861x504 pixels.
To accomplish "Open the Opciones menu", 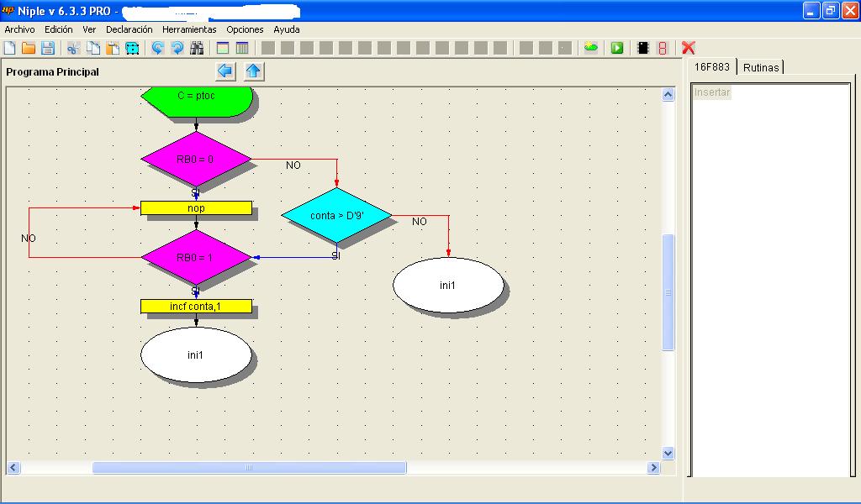I will pyautogui.click(x=245, y=29).
